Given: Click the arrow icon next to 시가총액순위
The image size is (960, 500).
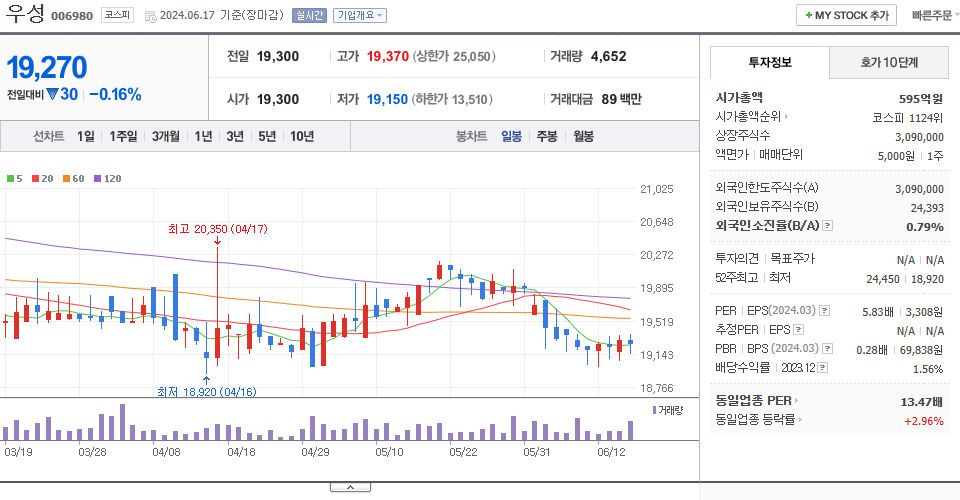Looking at the screenshot, I should coord(786,116).
